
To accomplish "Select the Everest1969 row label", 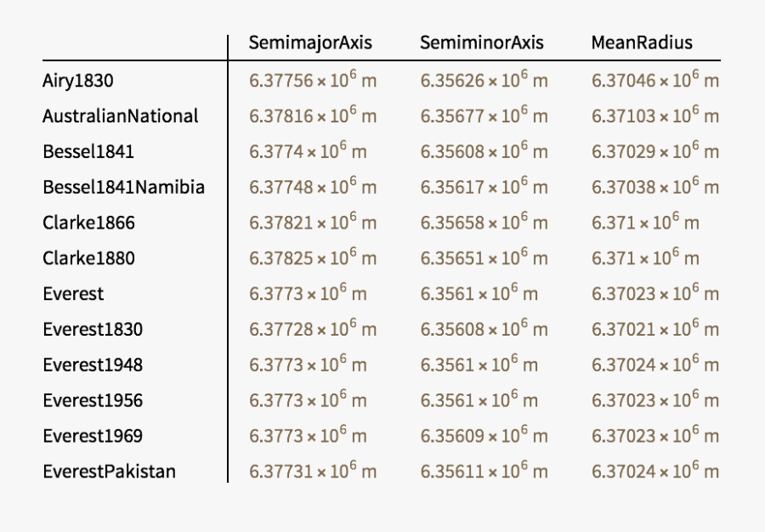I will (93, 436).
